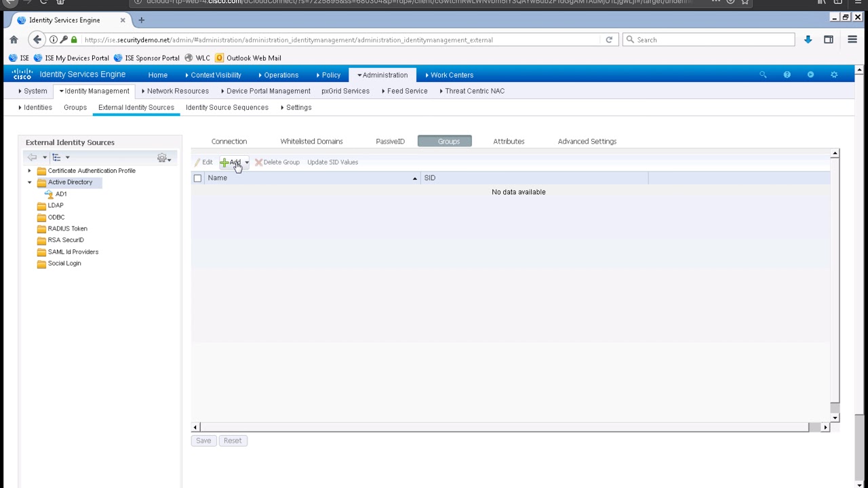
Task: Tick the select-all checkbox in the Name header
Action: point(197,178)
